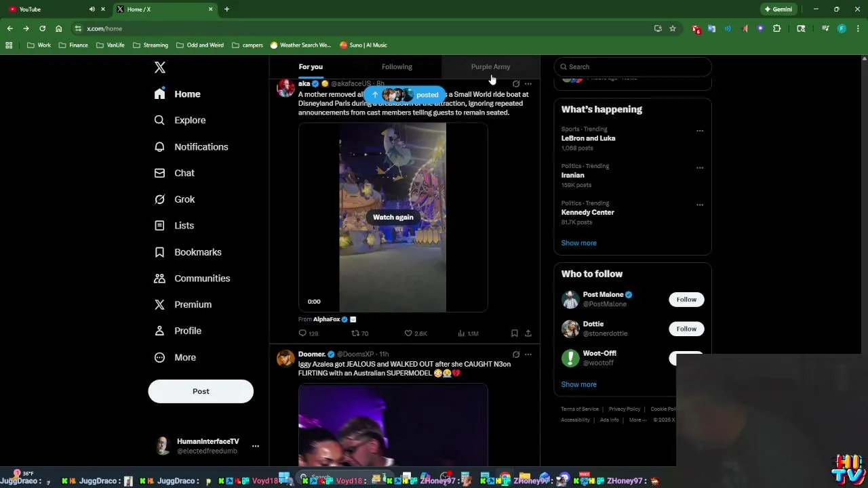This screenshot has height=488, width=868.
Task: Open Chrome extensions puzzle icon
Action: (777, 28)
